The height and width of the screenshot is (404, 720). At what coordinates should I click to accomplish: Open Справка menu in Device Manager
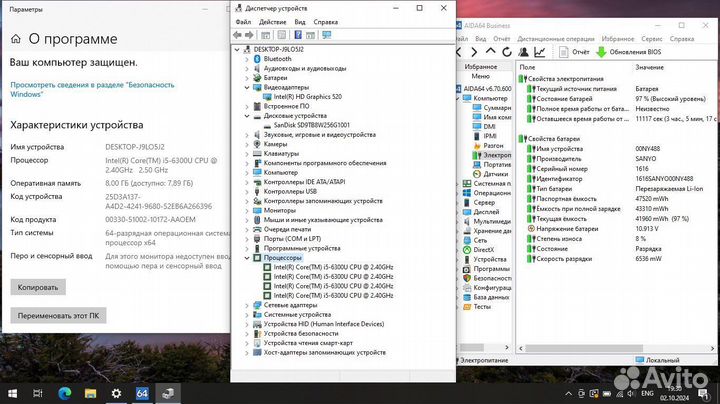326,22
